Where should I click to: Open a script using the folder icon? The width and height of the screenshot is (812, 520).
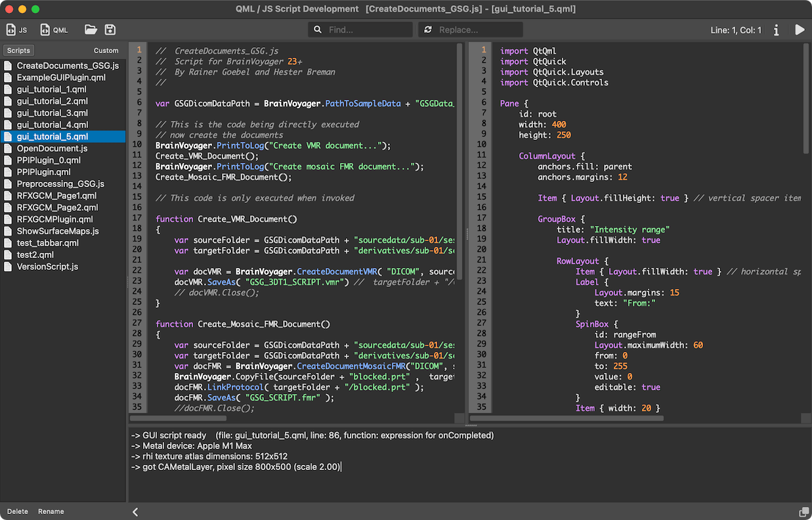pos(91,30)
